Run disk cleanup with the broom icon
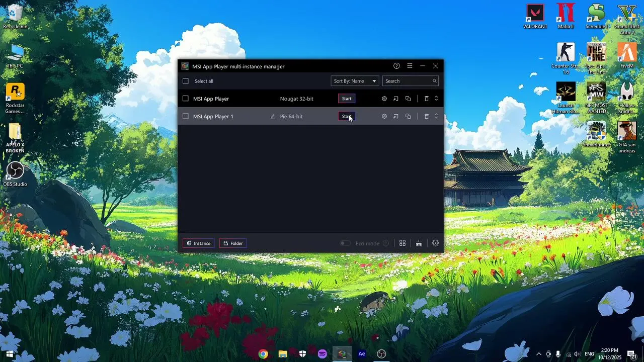 point(419,243)
